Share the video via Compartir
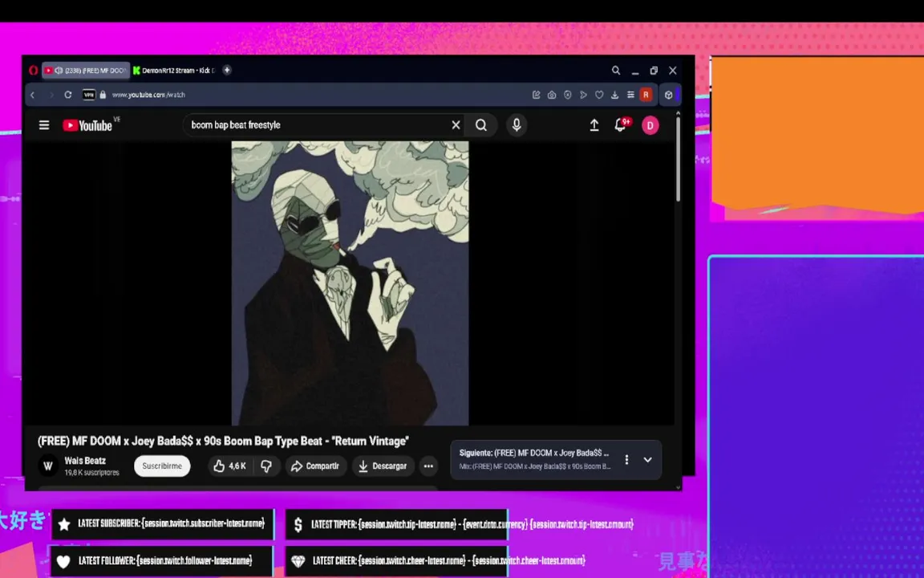Viewport: 924px width, 578px height. [x=316, y=466]
